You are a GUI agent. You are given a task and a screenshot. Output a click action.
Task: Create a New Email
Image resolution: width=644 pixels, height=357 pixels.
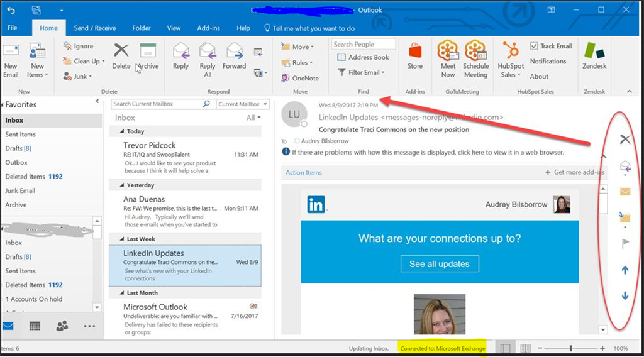coord(11,61)
